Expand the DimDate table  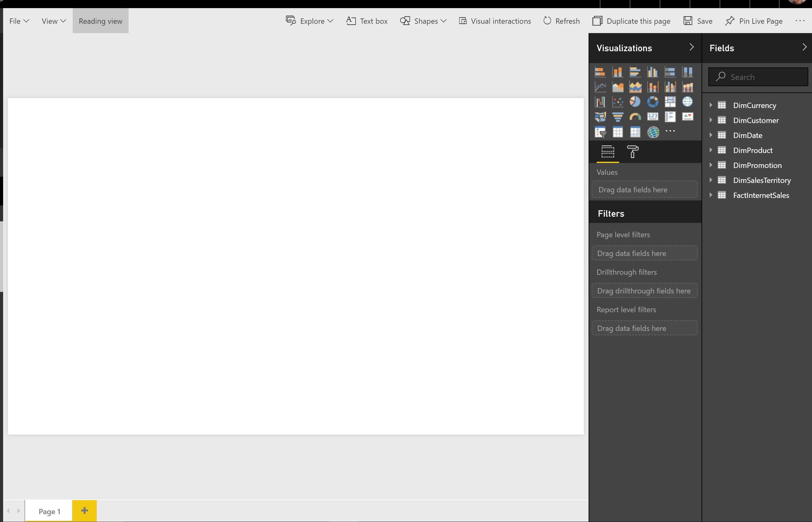(x=711, y=135)
